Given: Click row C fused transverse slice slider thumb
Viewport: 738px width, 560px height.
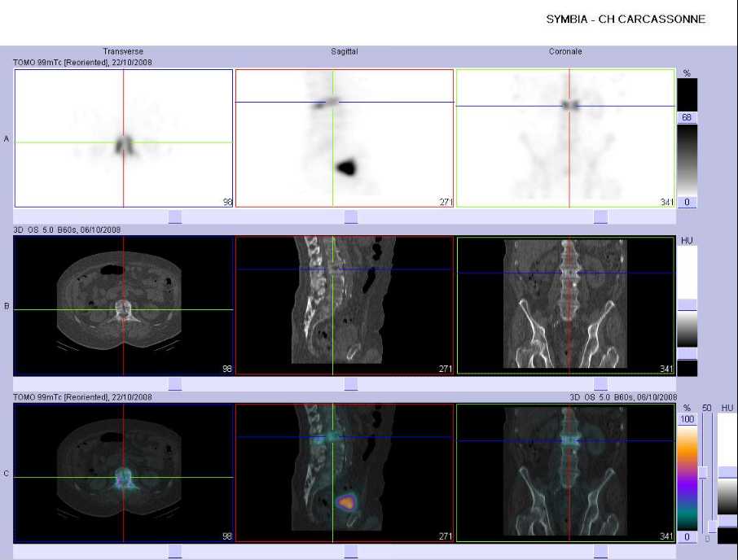Looking at the screenshot, I should click(175, 552).
